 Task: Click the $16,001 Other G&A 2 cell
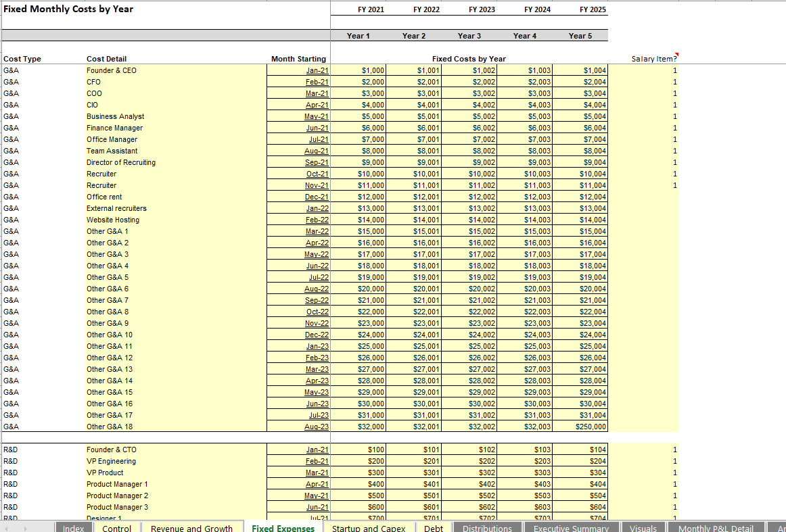pyautogui.click(x=413, y=243)
